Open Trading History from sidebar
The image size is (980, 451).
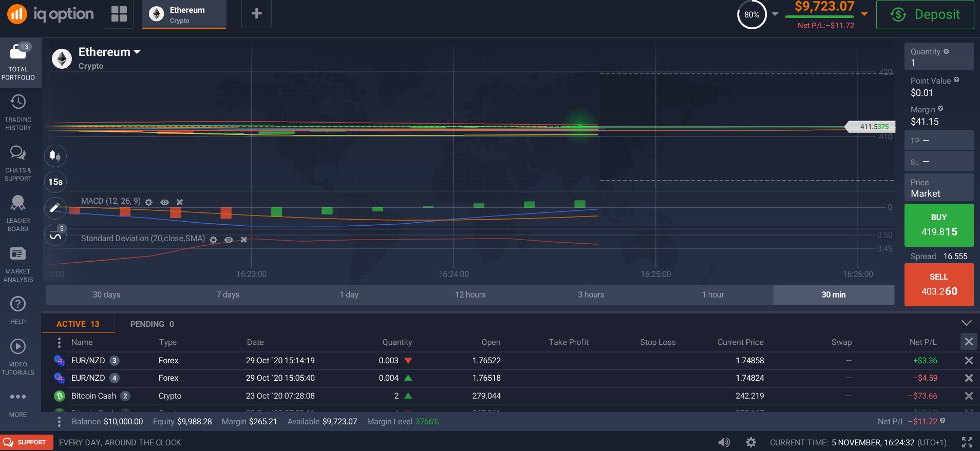coord(18,112)
